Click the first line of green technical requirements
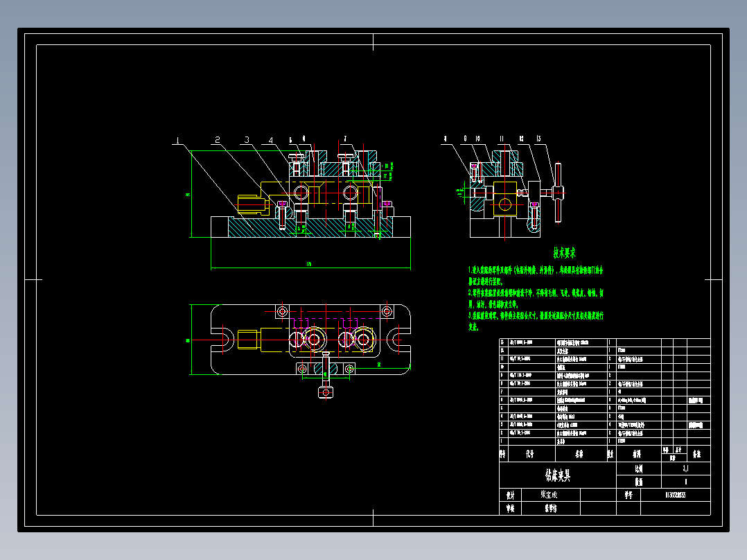747x560 pixels. (x=536, y=270)
